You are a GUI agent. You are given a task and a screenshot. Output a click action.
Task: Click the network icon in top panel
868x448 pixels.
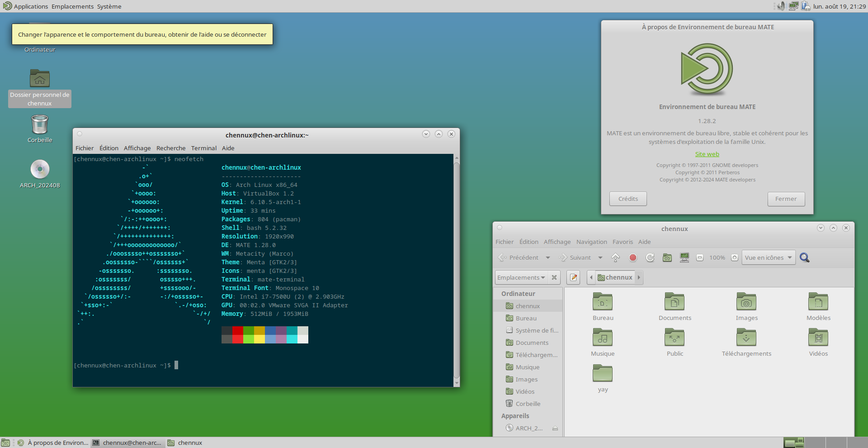(x=793, y=6)
